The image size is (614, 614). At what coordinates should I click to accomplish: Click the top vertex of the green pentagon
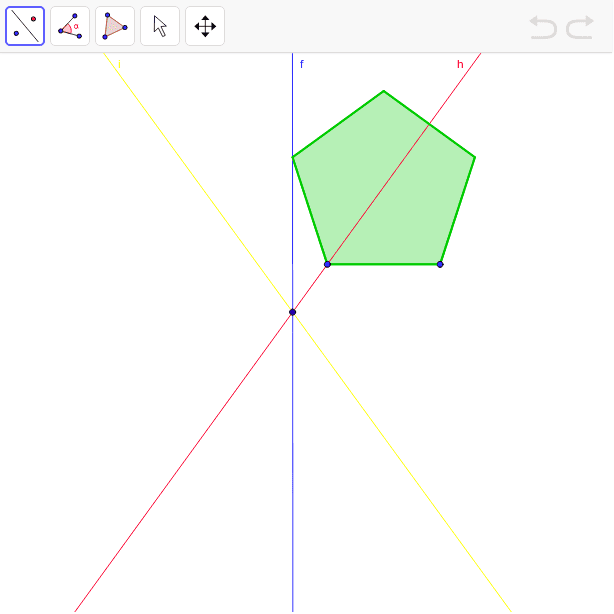coord(384,91)
